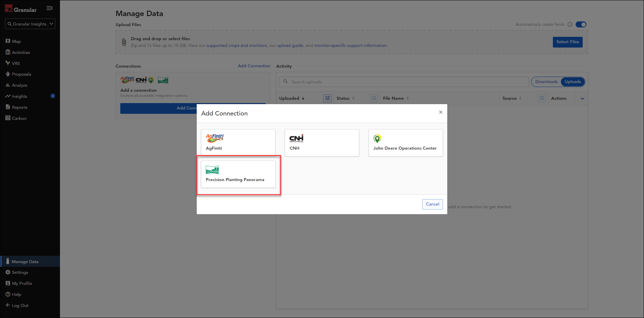Click the Help question mark icon

tap(8, 294)
